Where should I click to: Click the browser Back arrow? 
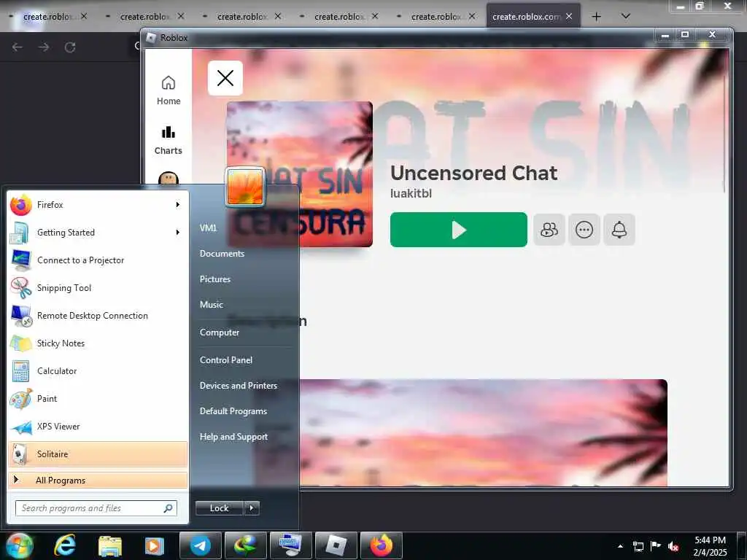point(18,47)
